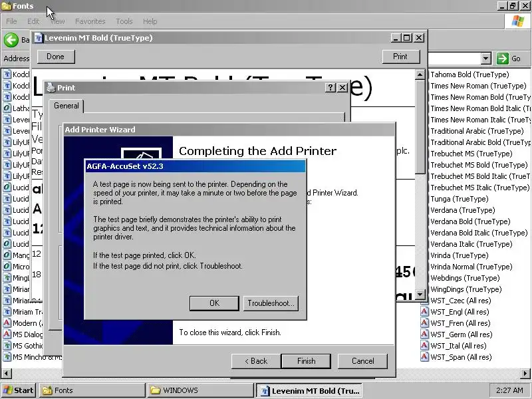Click the green Back arrow in the Fonts toolbar
The height and width of the screenshot is (399, 532).
11,40
